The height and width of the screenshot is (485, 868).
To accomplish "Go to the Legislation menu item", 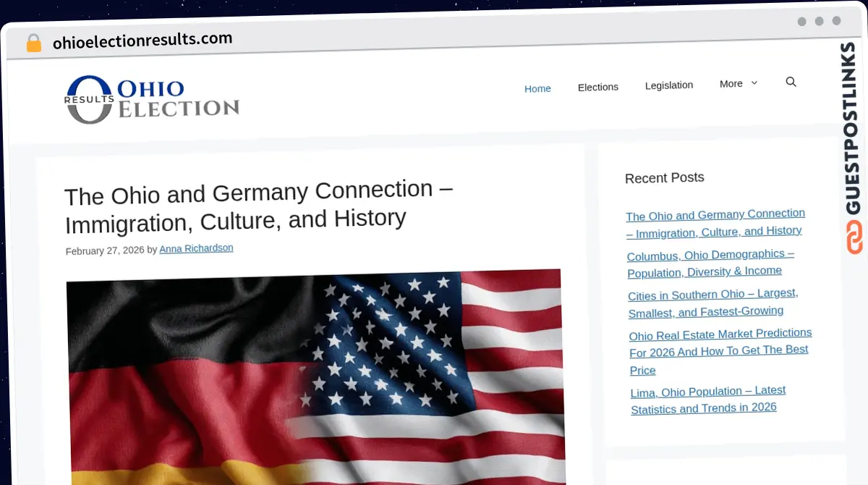I will pyautogui.click(x=669, y=85).
